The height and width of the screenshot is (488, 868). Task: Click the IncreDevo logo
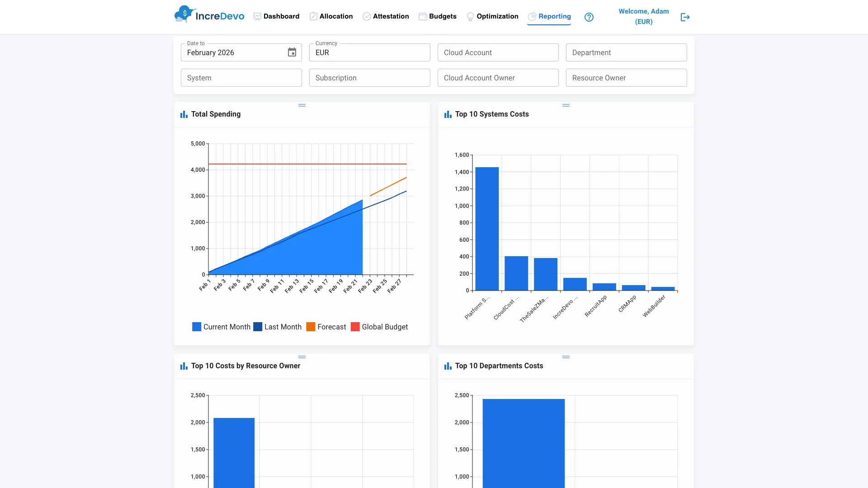[x=209, y=15]
